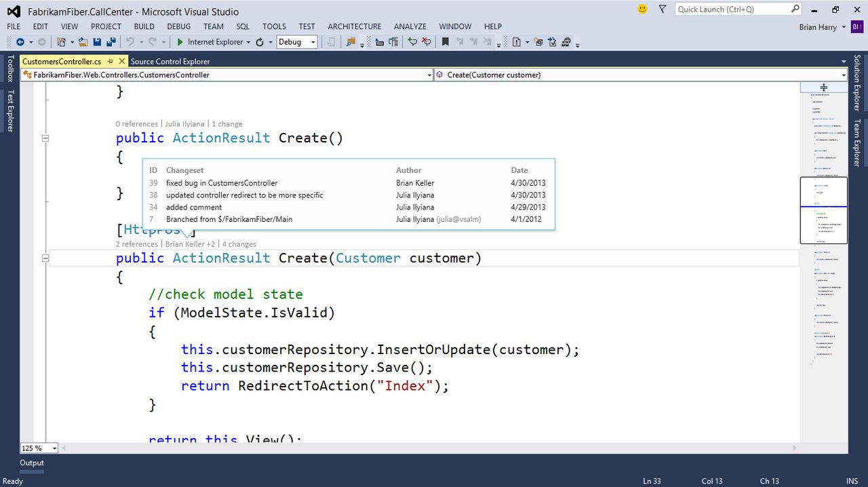Viewport: 868px width, 487px height.
Task: Open the BUILD menu
Action: click(x=144, y=26)
